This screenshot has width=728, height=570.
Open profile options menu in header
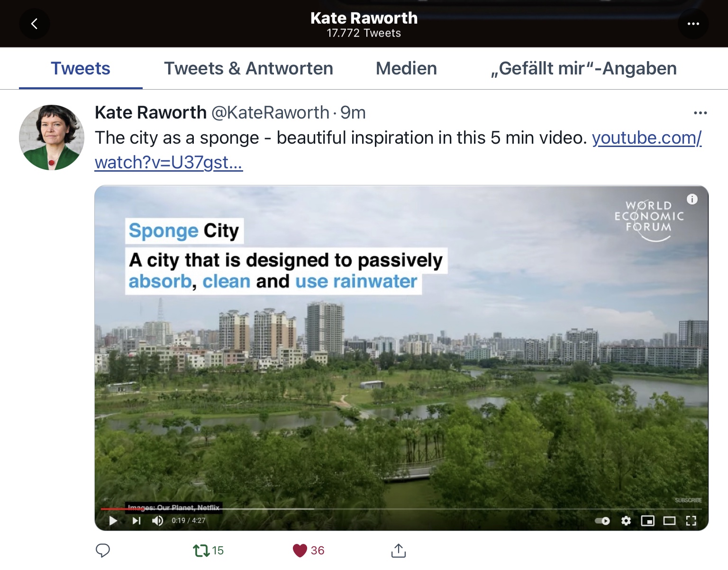(693, 24)
